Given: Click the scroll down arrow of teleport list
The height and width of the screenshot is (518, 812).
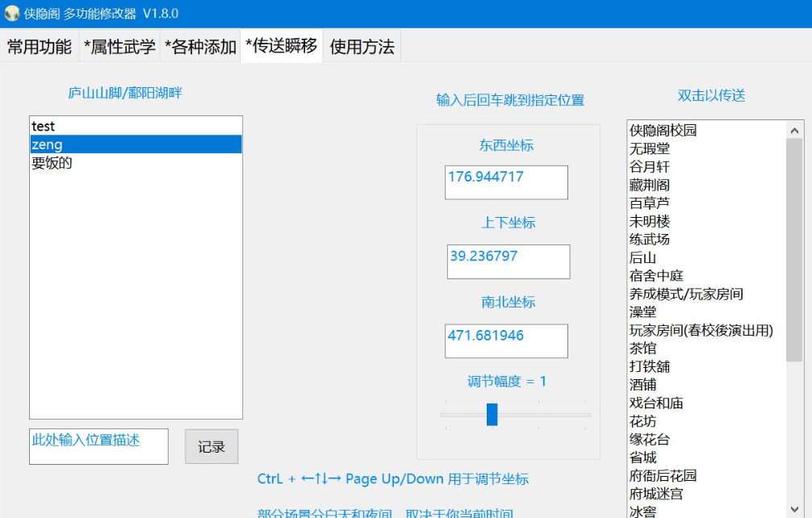Looking at the screenshot, I should coord(794,509).
